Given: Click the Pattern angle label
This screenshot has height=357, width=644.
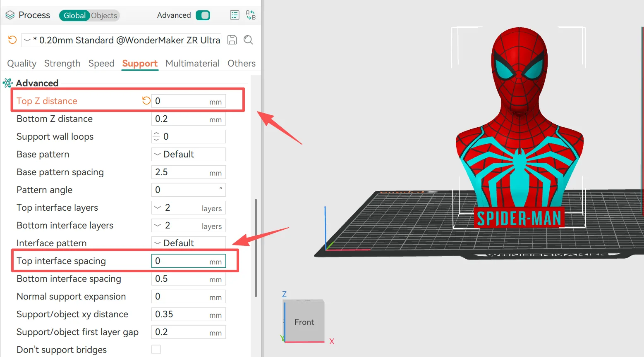Looking at the screenshot, I should 45,190.
